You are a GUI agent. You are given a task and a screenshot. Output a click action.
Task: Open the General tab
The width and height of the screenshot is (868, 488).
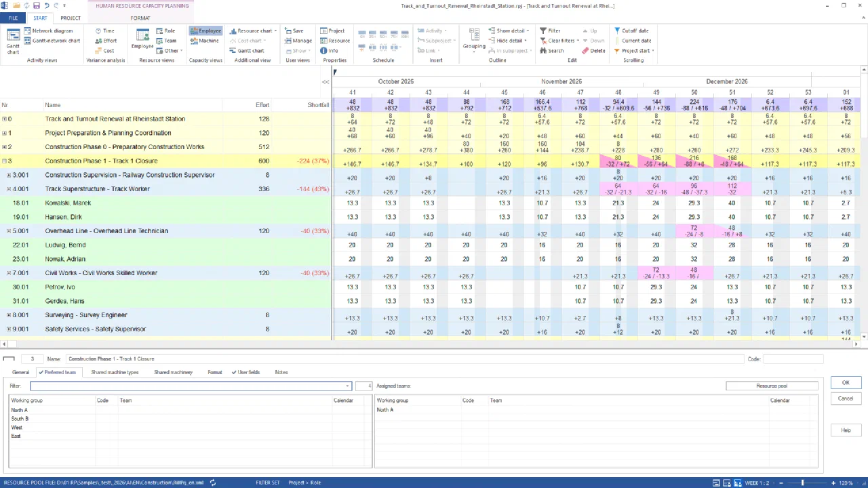point(20,372)
